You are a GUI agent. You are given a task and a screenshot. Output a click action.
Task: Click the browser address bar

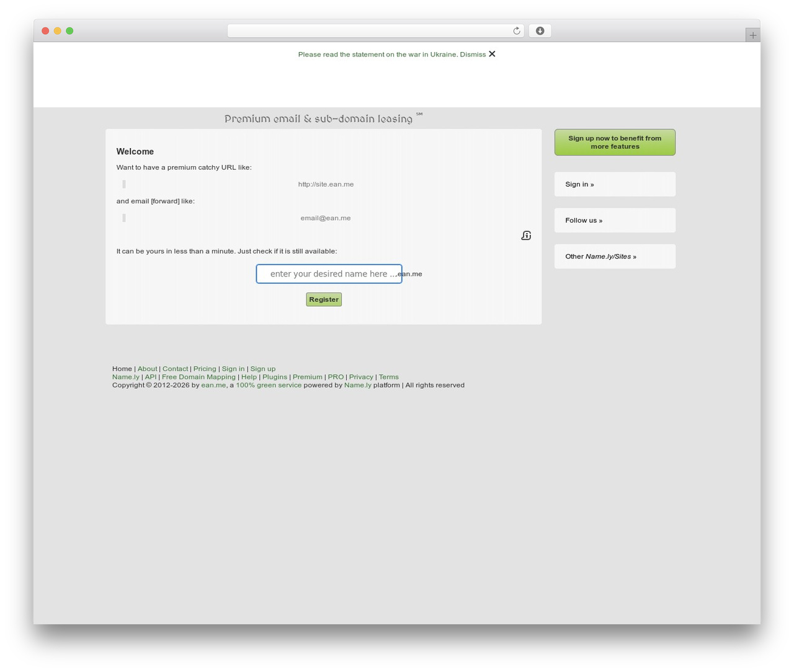point(375,31)
